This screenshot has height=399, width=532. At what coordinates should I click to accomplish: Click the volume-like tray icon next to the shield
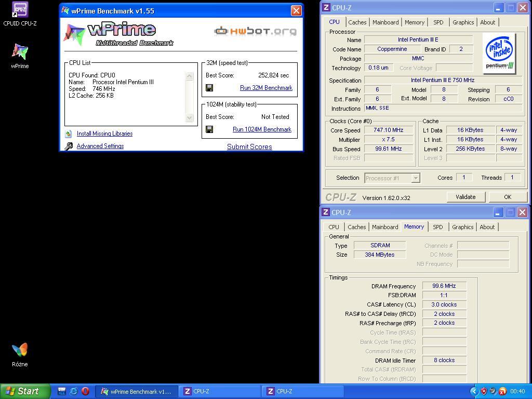(493, 391)
